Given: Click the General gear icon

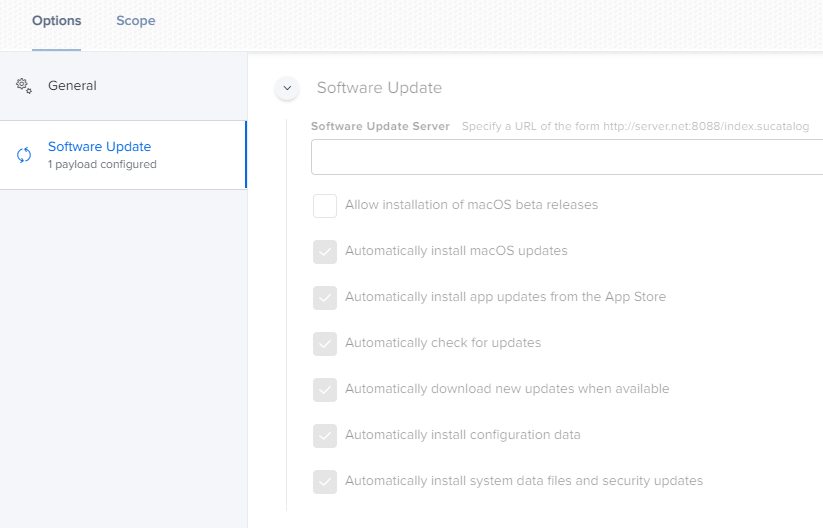Looking at the screenshot, I should click(x=24, y=86).
